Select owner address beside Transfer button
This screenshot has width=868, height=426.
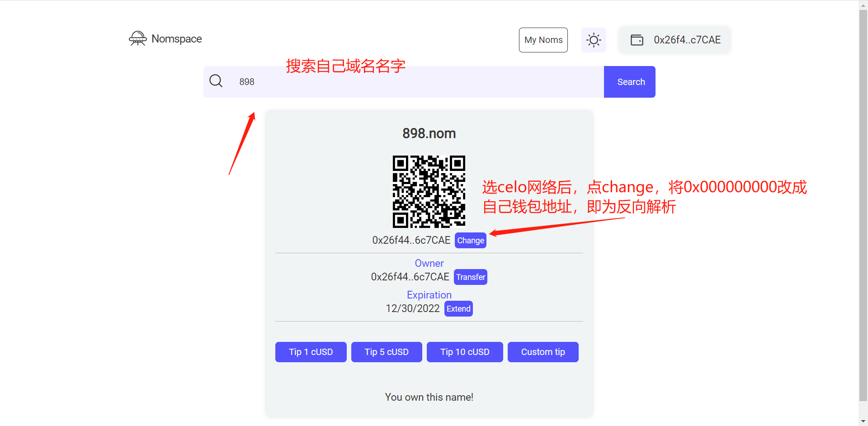coord(410,277)
